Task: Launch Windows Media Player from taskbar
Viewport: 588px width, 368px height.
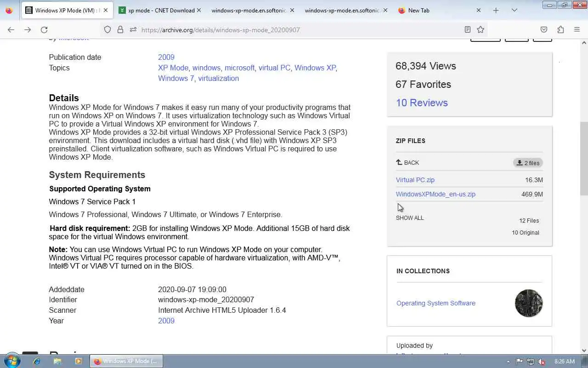Action: point(78,361)
